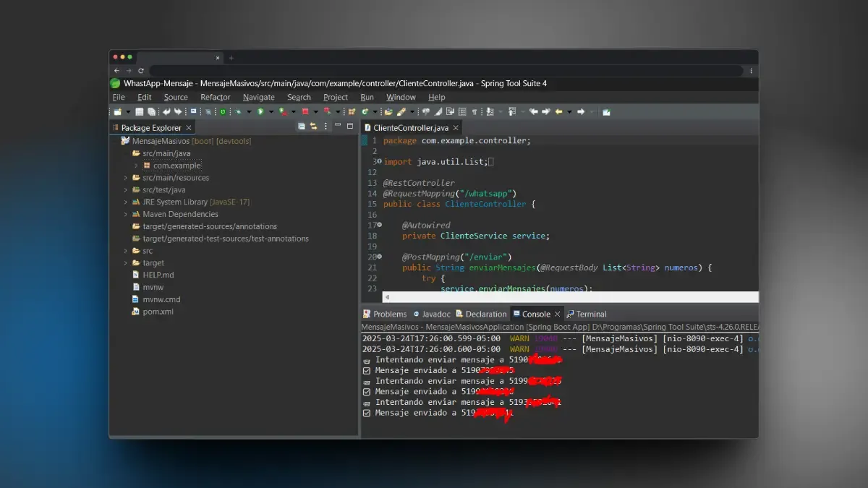Collapse the fold marker at line 20

[379, 257]
